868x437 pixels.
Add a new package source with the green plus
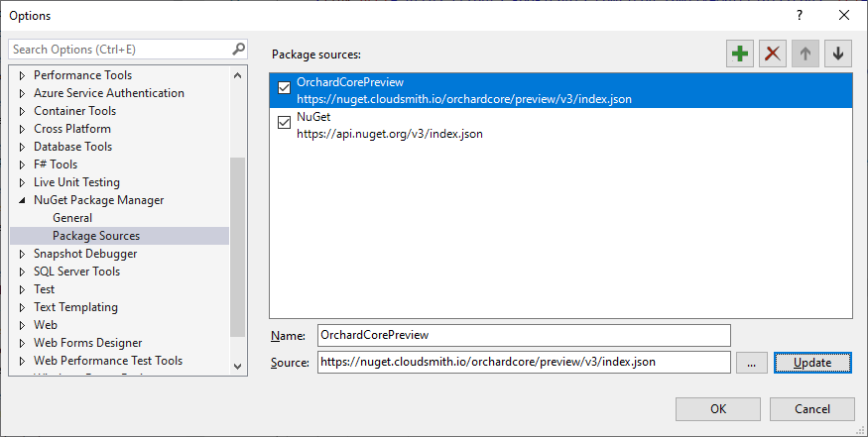click(x=740, y=54)
